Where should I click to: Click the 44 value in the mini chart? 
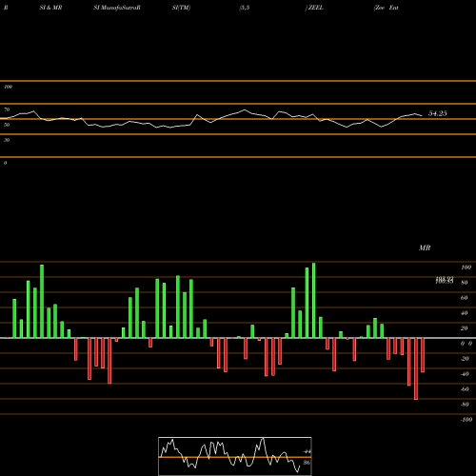pyautogui.click(x=307, y=451)
